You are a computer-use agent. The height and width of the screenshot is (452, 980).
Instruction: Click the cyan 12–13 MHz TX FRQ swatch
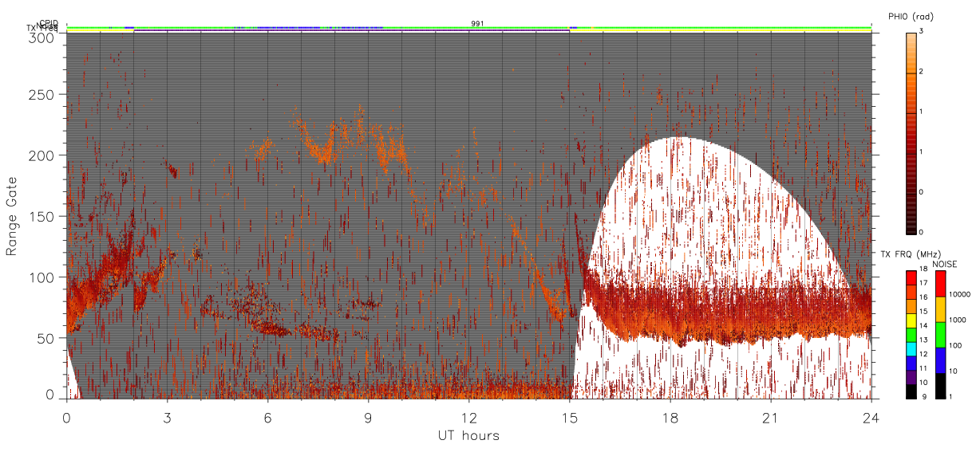pos(911,349)
